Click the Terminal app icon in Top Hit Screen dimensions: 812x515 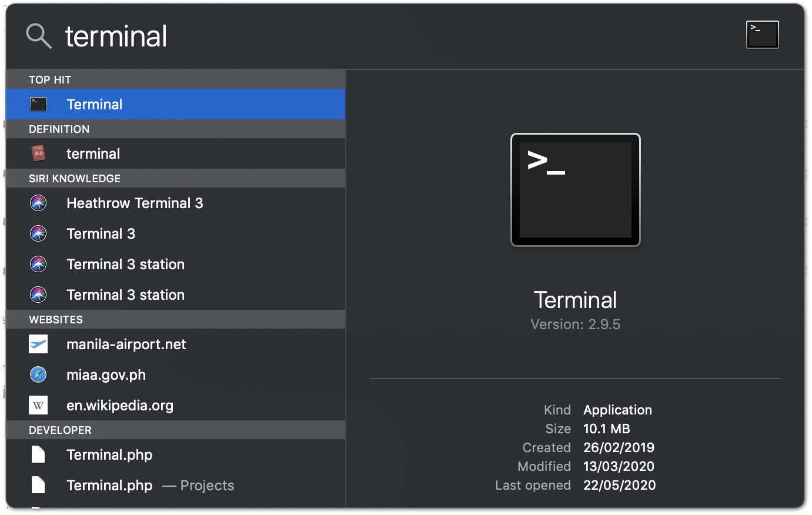pos(38,104)
